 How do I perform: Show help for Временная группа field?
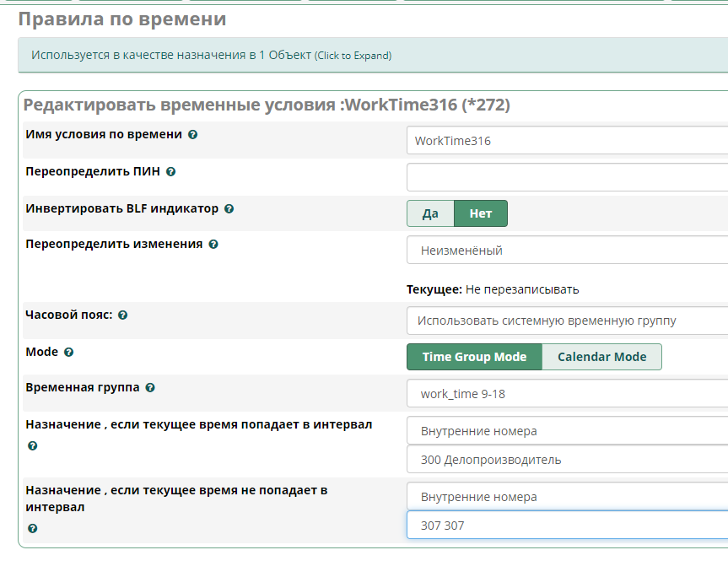pos(150,388)
